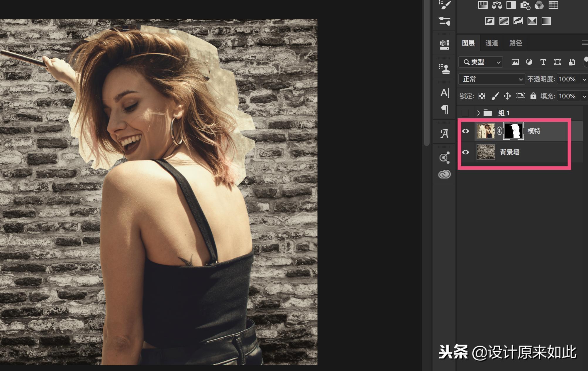
Task: Open the 正常 blend mode dropdown
Action: (492, 79)
